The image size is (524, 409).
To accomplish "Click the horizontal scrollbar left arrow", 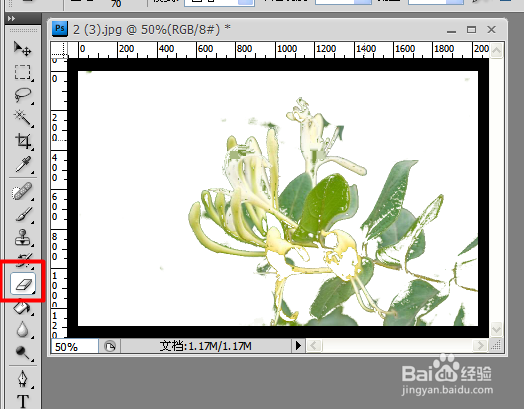I will click(314, 346).
